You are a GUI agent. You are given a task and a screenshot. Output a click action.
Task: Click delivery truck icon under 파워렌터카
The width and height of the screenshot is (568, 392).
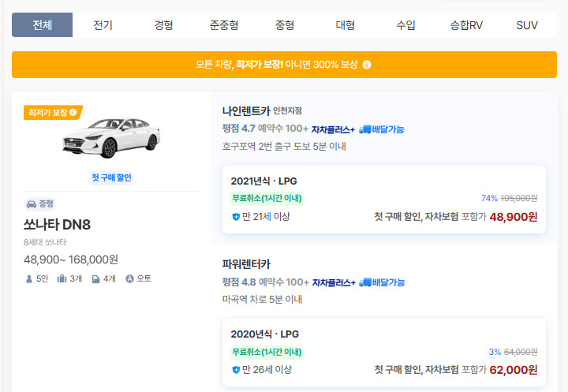coord(365,282)
